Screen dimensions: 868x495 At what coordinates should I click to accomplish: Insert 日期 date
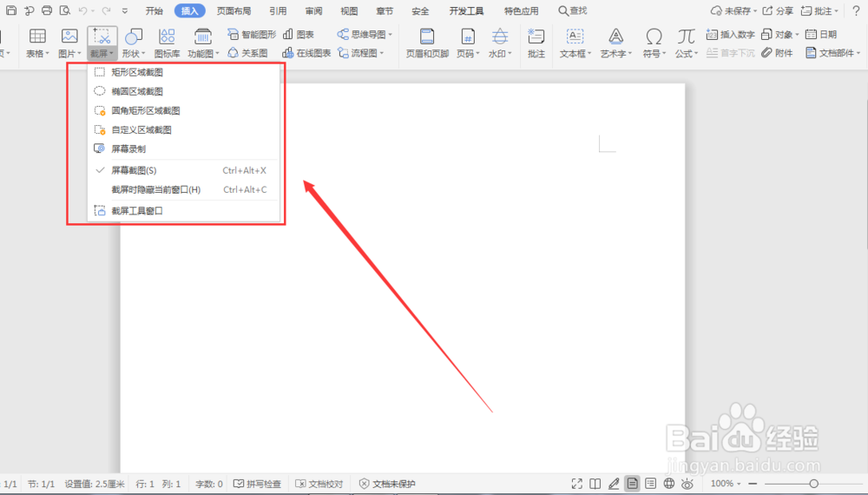[821, 35]
